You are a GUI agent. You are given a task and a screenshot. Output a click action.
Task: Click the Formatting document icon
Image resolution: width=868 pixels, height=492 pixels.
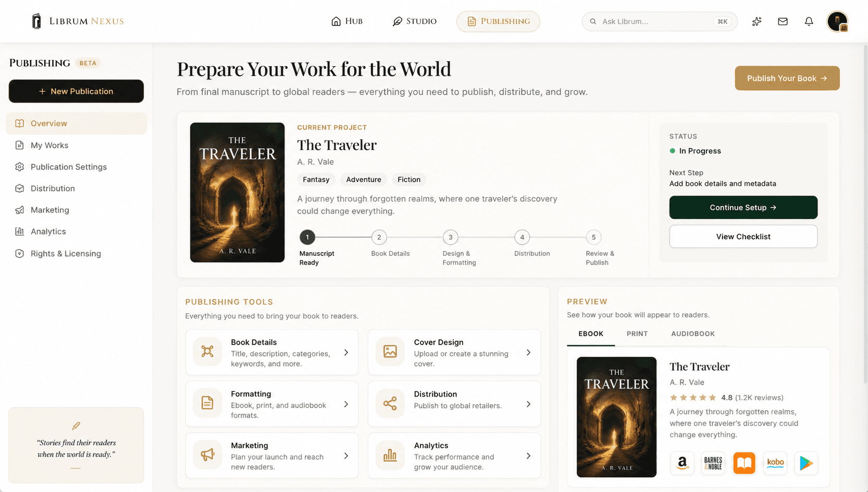[207, 403]
